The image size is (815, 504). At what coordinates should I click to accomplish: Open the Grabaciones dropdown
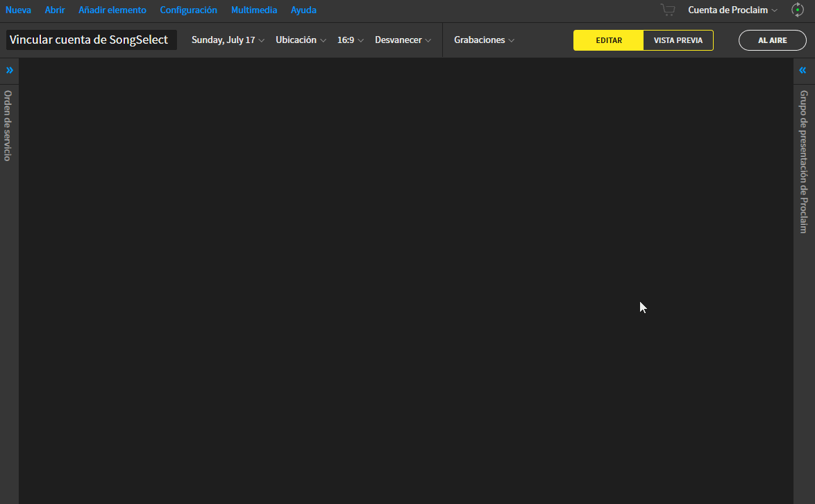click(484, 40)
